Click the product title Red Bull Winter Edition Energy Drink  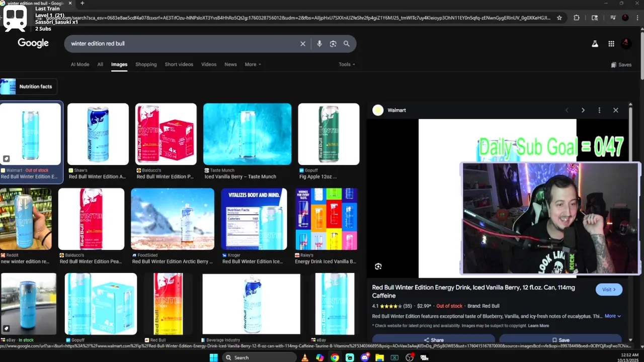pos(473,292)
